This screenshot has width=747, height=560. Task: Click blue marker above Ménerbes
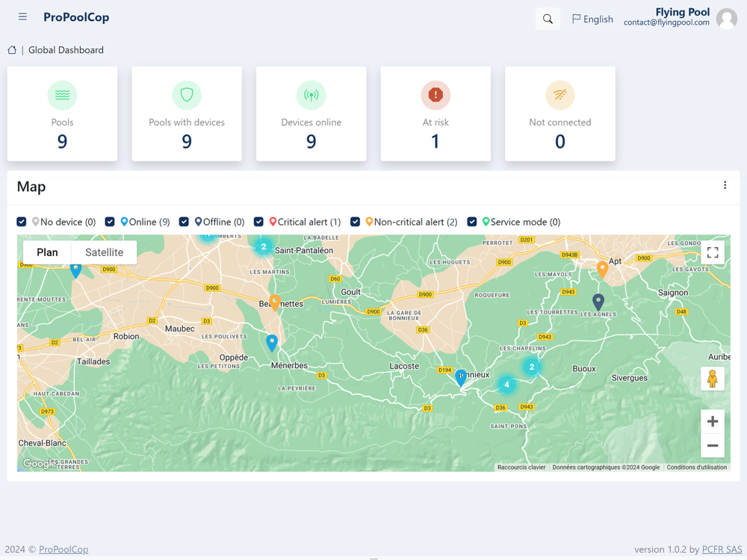tap(272, 343)
